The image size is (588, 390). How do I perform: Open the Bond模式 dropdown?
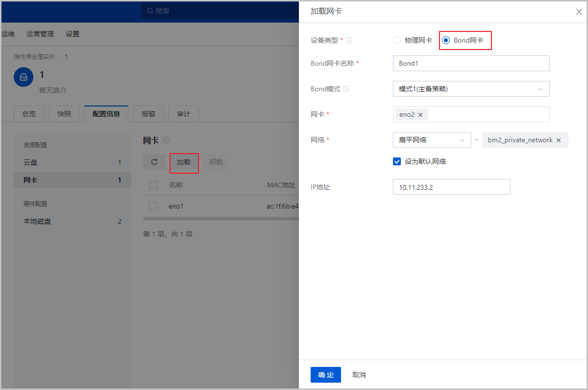click(x=471, y=89)
